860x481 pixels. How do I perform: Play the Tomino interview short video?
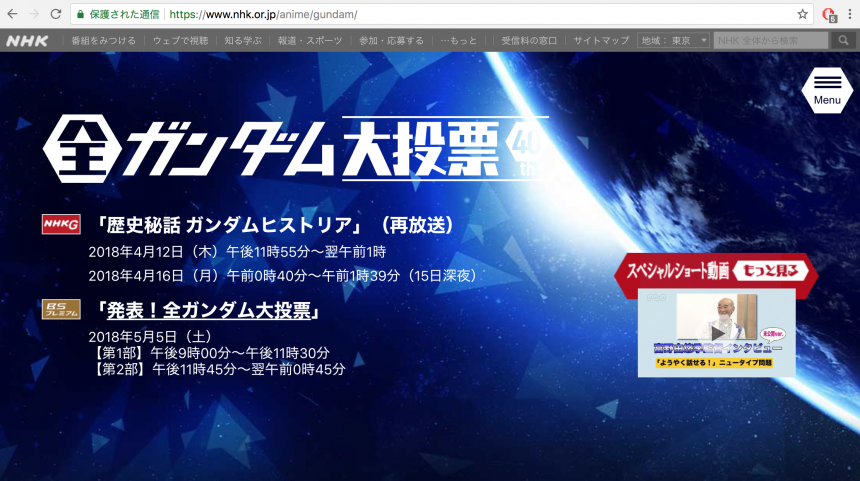coord(717,333)
